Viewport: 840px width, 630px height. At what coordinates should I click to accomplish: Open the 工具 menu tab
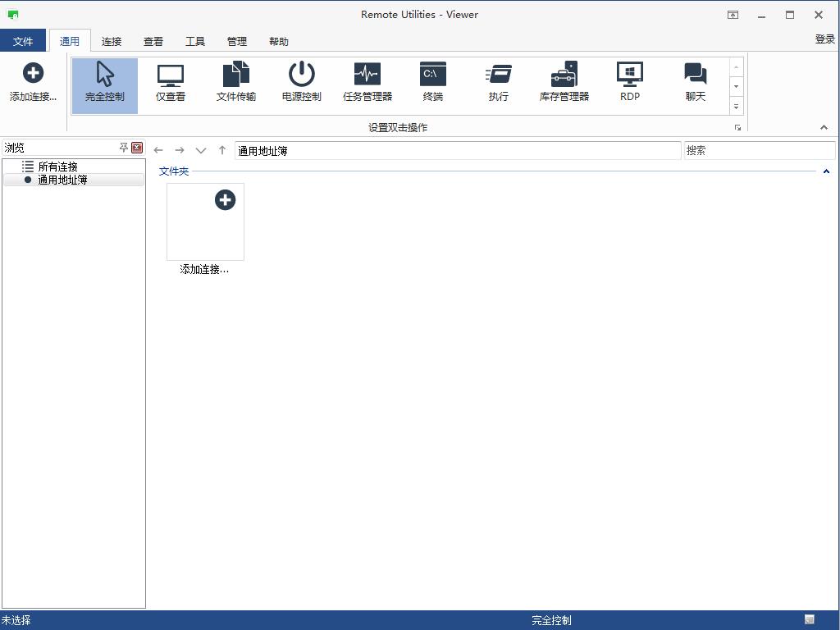click(195, 40)
